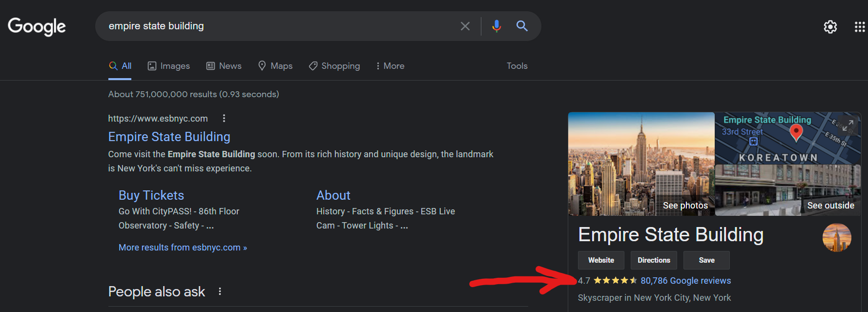This screenshot has width=868, height=312.
Task: Click the Google logo
Action: [x=37, y=26]
